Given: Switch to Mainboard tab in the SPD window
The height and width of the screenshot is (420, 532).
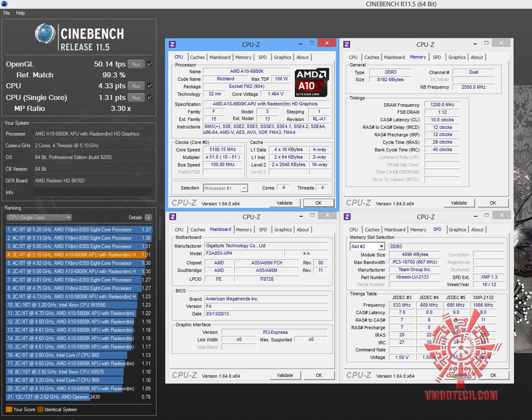Looking at the screenshot, I should [395, 230].
